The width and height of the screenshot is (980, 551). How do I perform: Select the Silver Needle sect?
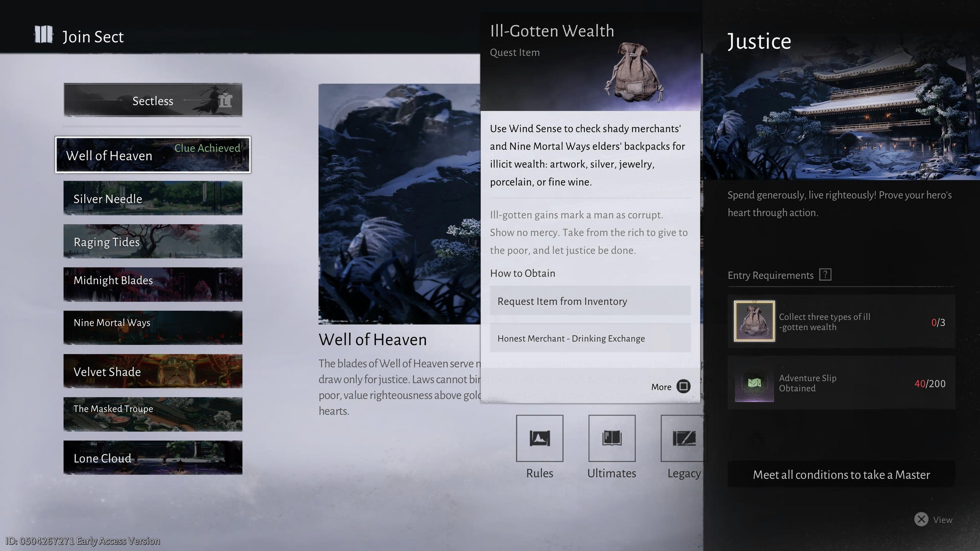152,198
